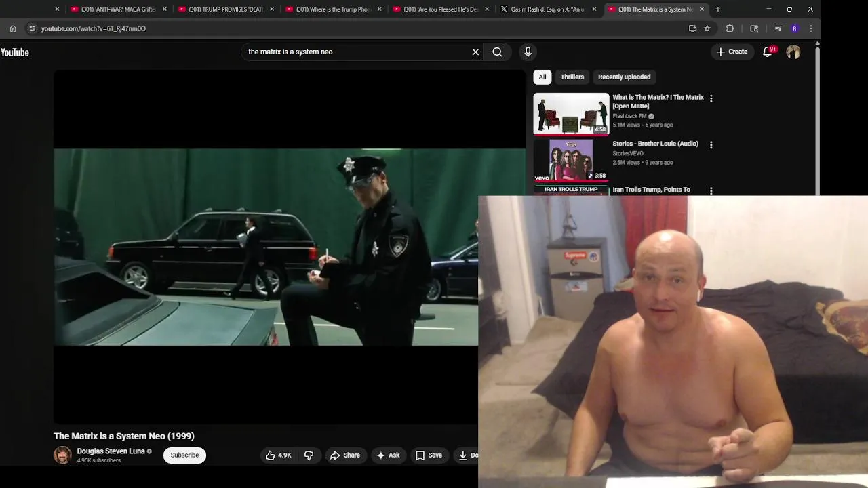868x488 pixels.
Task: Click the video title 'The Matrix is a System Neo (1999)'
Action: click(x=124, y=436)
